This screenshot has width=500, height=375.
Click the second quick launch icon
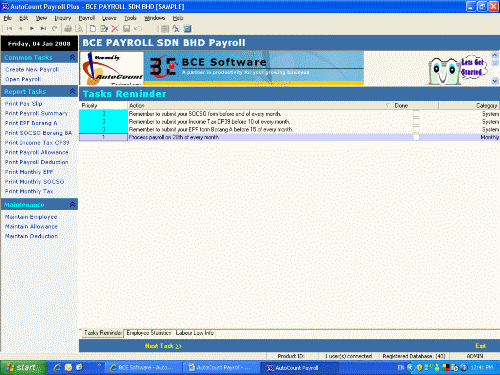(x=68, y=367)
